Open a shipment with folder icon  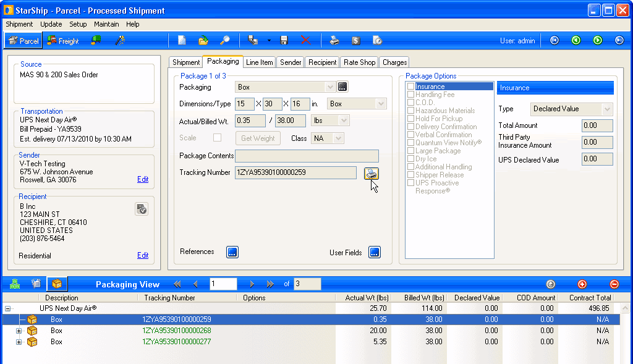tap(203, 40)
